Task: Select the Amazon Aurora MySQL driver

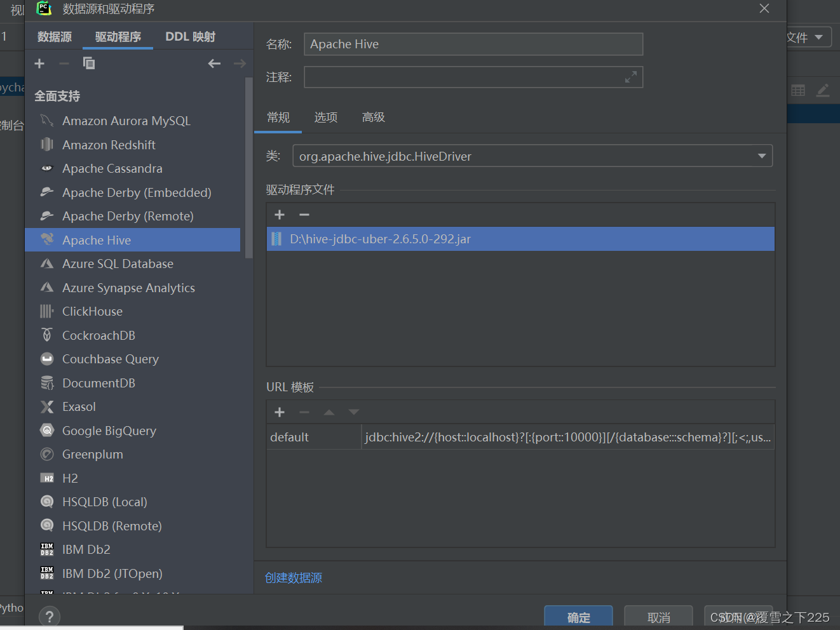Action: pyautogui.click(x=132, y=121)
